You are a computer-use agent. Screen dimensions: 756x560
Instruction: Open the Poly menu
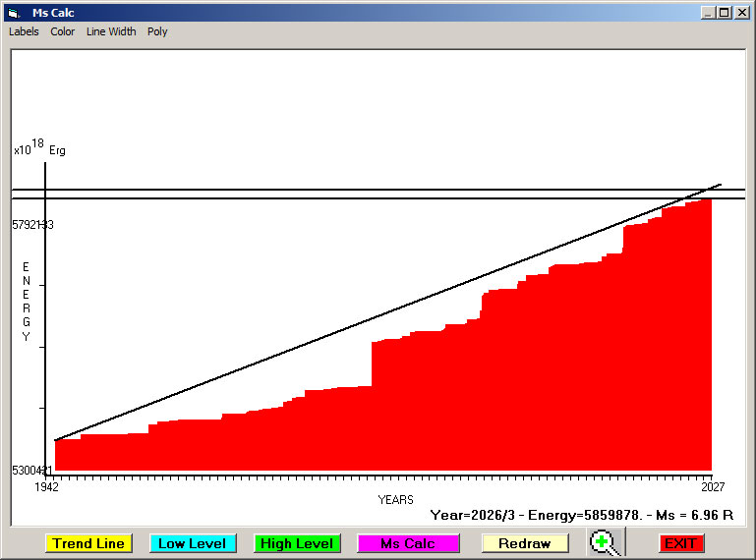[x=157, y=31]
